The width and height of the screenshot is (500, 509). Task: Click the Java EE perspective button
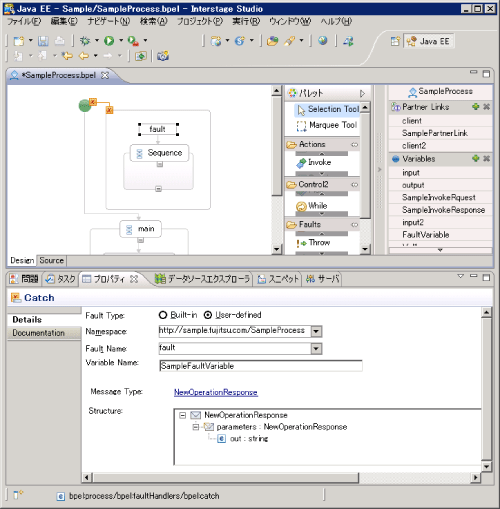pos(429,41)
